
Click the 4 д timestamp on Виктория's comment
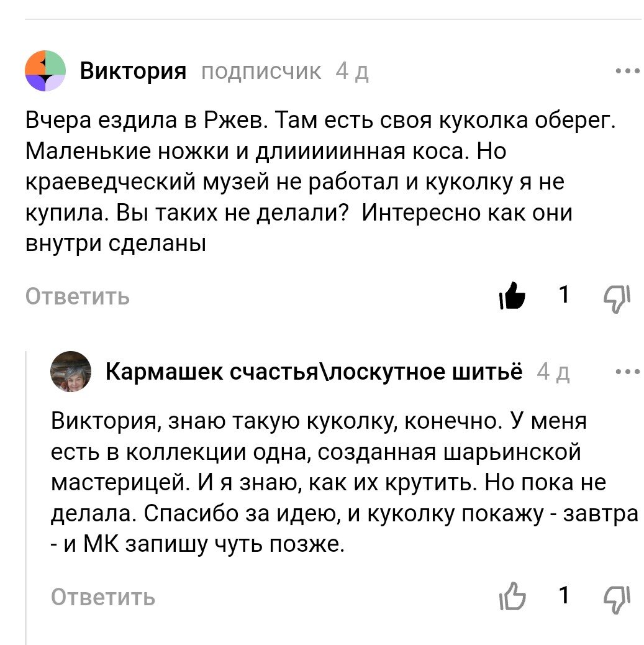[352, 71]
